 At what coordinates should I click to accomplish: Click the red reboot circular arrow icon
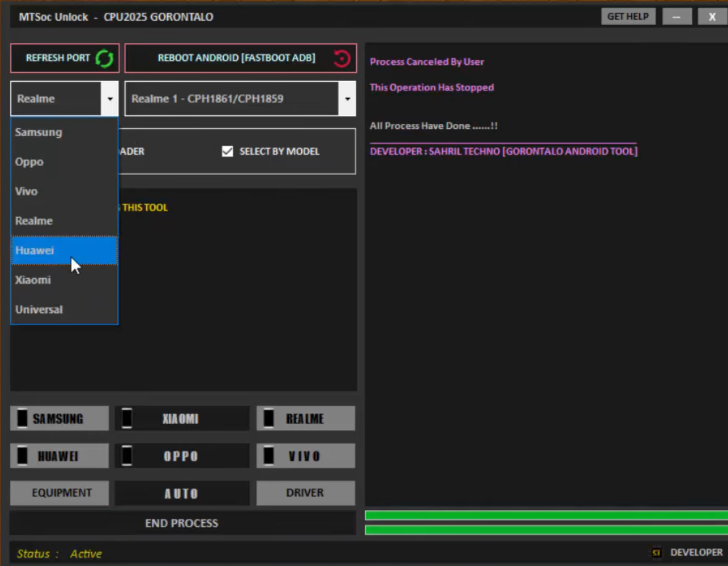342,58
